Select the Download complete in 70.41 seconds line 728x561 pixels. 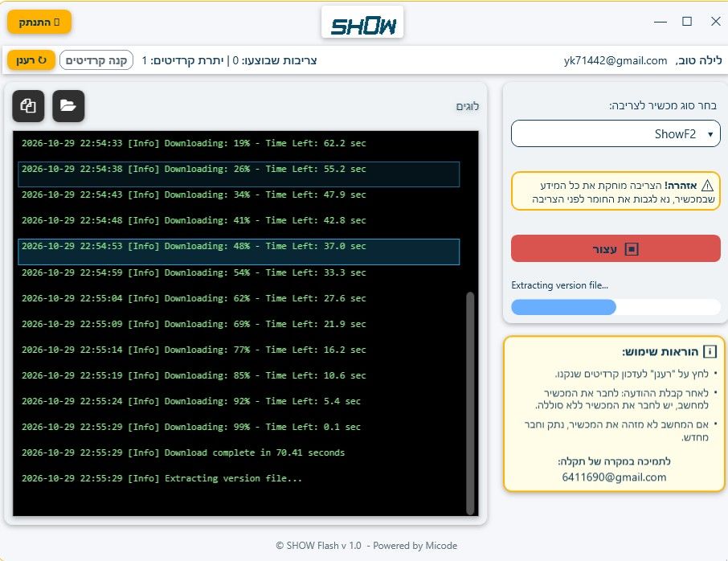(x=183, y=452)
